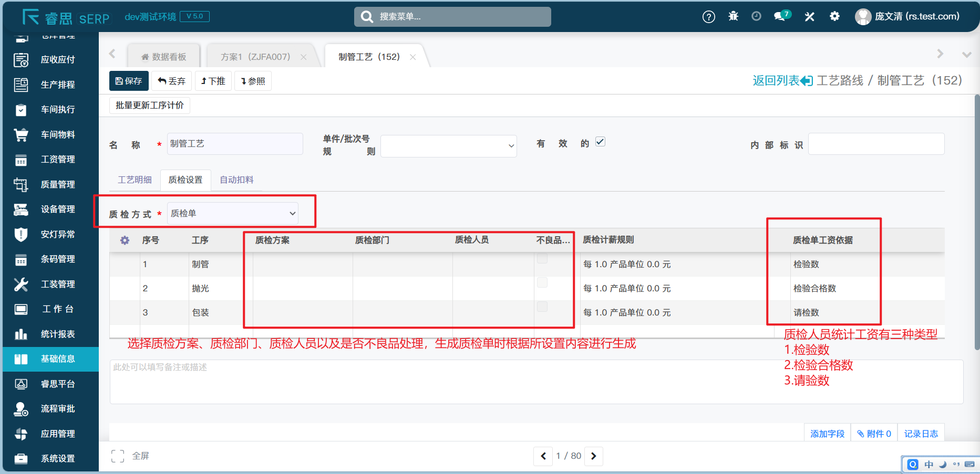Click the 保存 button
This screenshot has width=980, height=474.
click(x=129, y=81)
